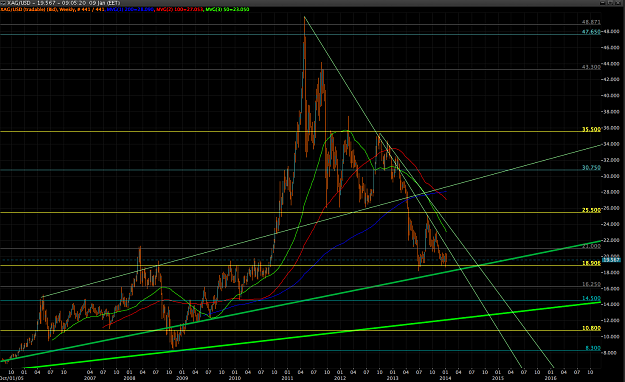
Task: Select the green MVG(3) 50 indicator label
Action: [227, 9]
